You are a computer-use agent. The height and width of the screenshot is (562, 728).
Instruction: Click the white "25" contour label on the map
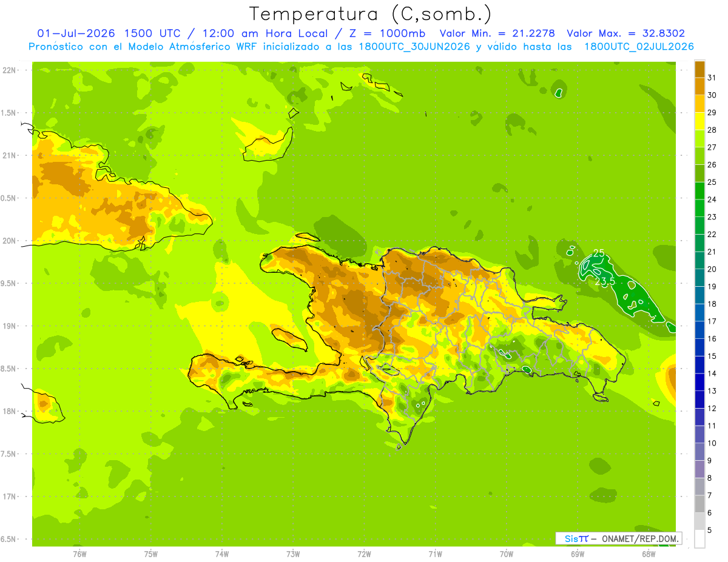coord(598,253)
